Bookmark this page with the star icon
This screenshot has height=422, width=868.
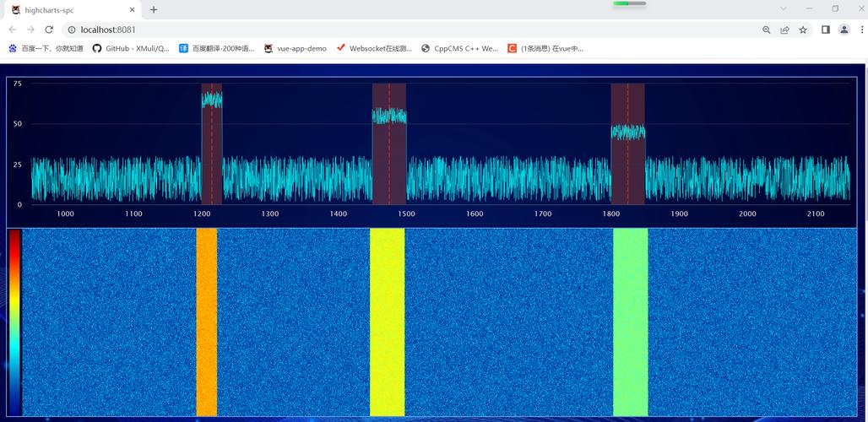coord(803,30)
